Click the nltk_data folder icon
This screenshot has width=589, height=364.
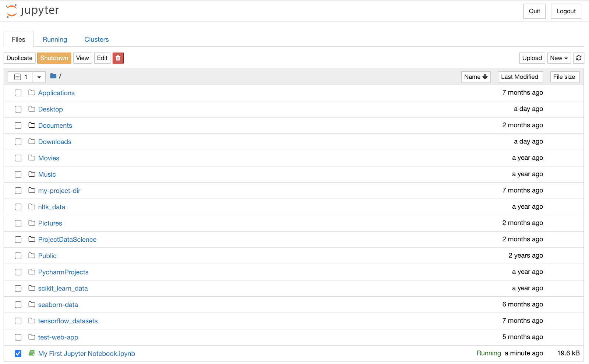(32, 207)
